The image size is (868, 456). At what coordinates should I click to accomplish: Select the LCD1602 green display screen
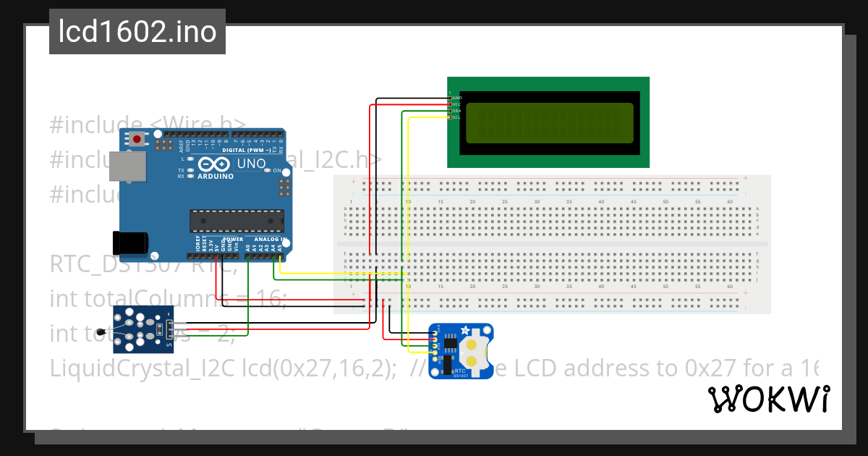coord(548,123)
